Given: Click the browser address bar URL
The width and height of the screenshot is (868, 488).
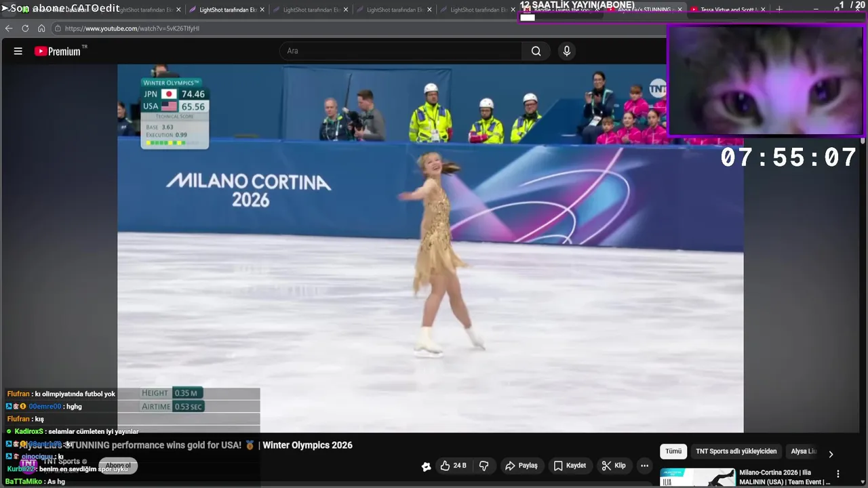Looking at the screenshot, I should (132, 28).
